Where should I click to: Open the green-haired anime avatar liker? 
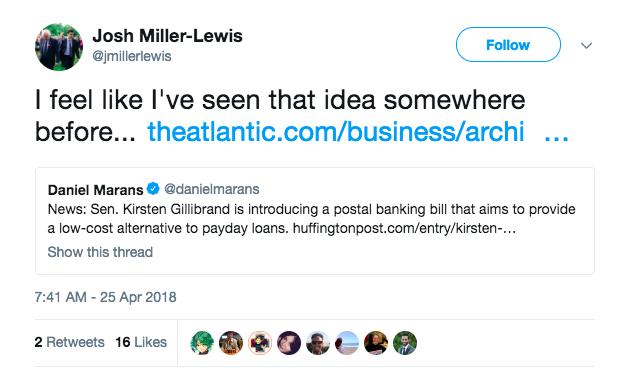point(202,343)
